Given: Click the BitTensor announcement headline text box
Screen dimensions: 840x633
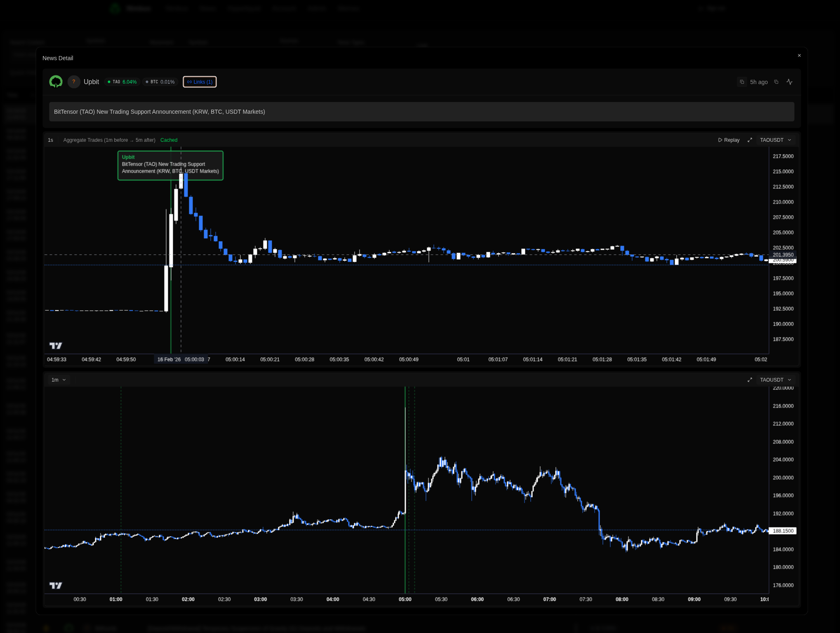Looking at the screenshot, I should 421,112.
